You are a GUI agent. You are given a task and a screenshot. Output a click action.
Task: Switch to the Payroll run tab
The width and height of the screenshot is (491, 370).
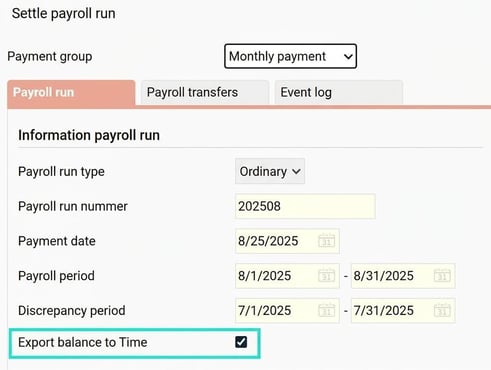(x=71, y=93)
